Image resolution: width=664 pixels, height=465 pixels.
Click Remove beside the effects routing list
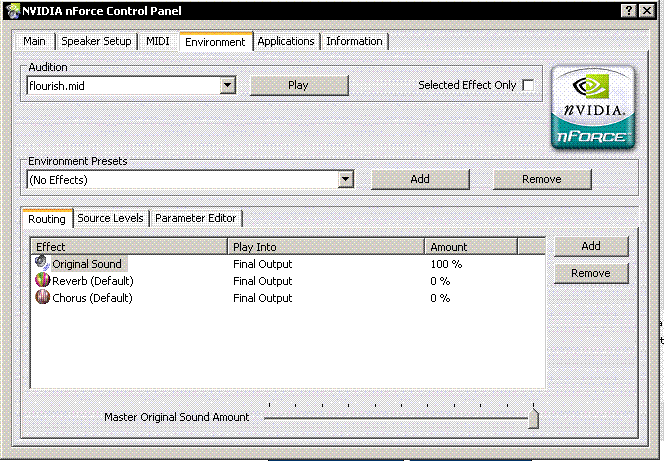click(x=590, y=273)
